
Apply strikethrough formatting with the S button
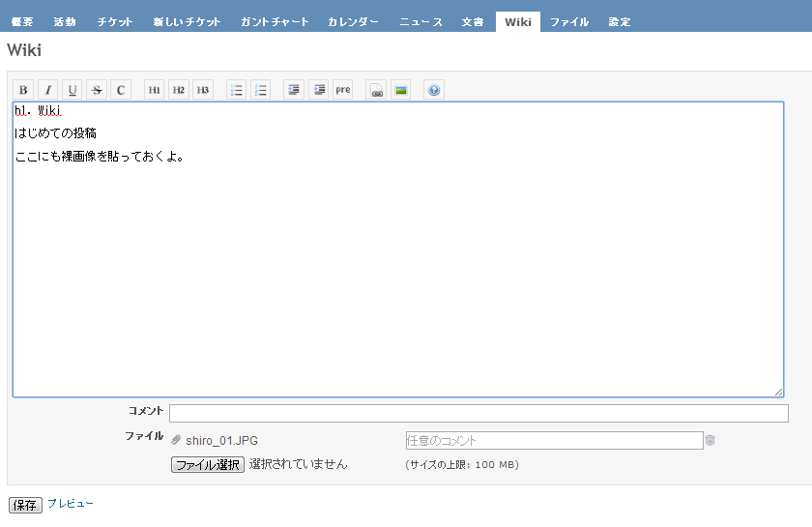coord(97,90)
